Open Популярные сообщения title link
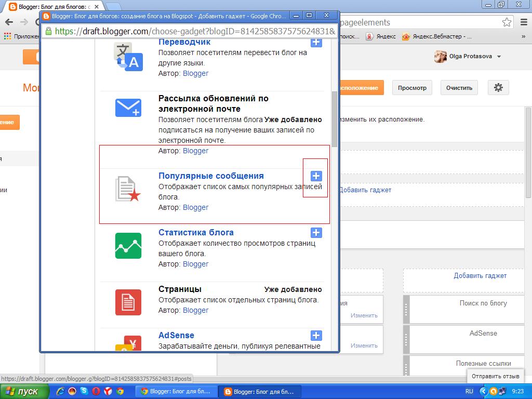Screen dimensions: 532x399 point(211,176)
